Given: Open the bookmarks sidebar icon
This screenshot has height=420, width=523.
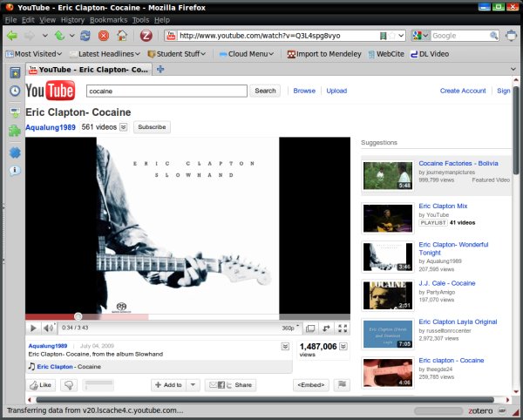Looking at the screenshot, I should tap(15, 72).
